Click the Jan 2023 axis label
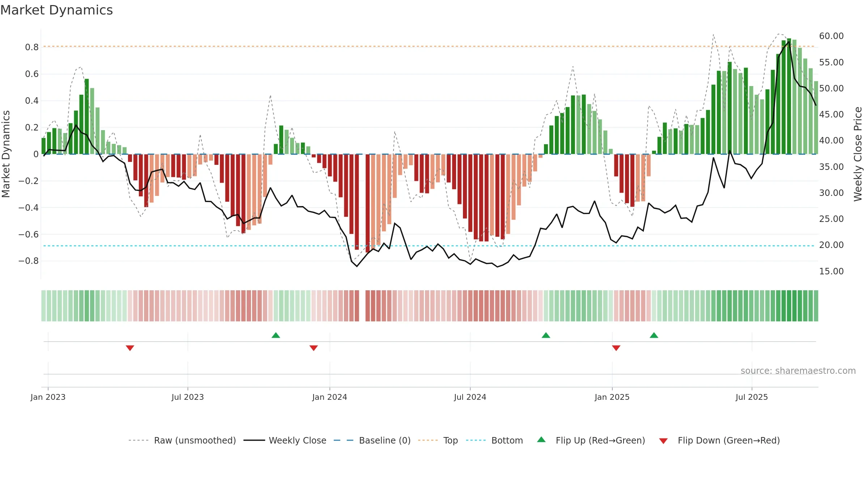The image size is (868, 488). tap(48, 397)
